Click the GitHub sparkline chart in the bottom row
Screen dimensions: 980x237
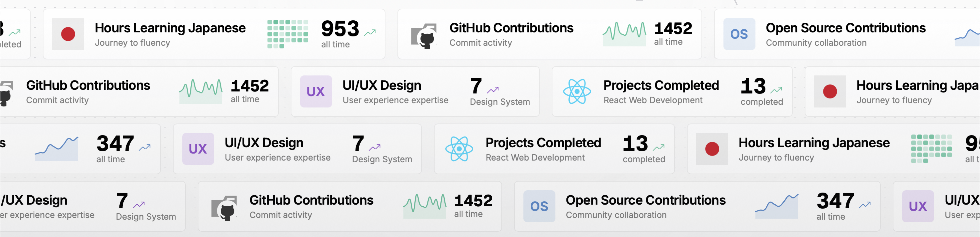click(425, 206)
